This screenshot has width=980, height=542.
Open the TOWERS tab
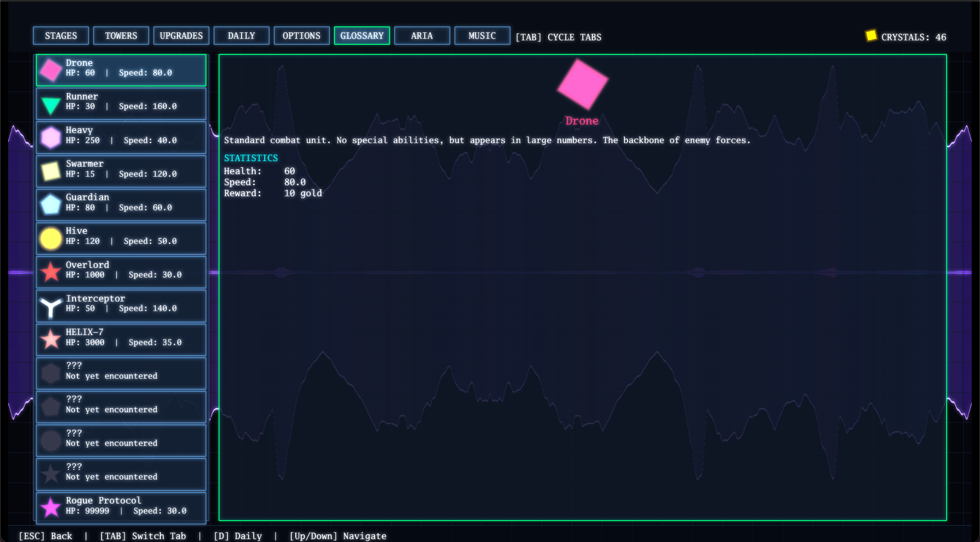(121, 36)
